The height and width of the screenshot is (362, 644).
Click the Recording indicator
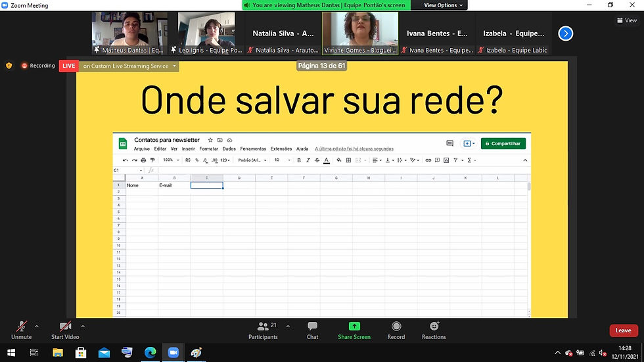pyautogui.click(x=38, y=66)
